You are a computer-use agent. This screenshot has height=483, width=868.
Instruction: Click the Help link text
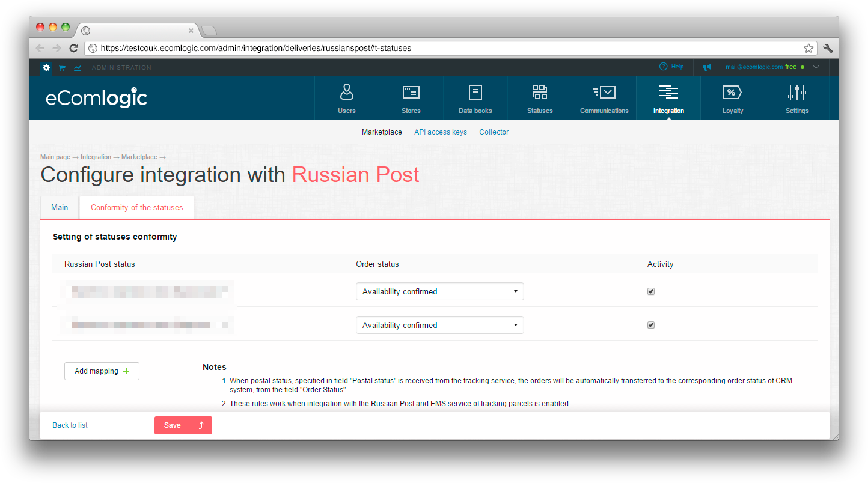click(677, 67)
